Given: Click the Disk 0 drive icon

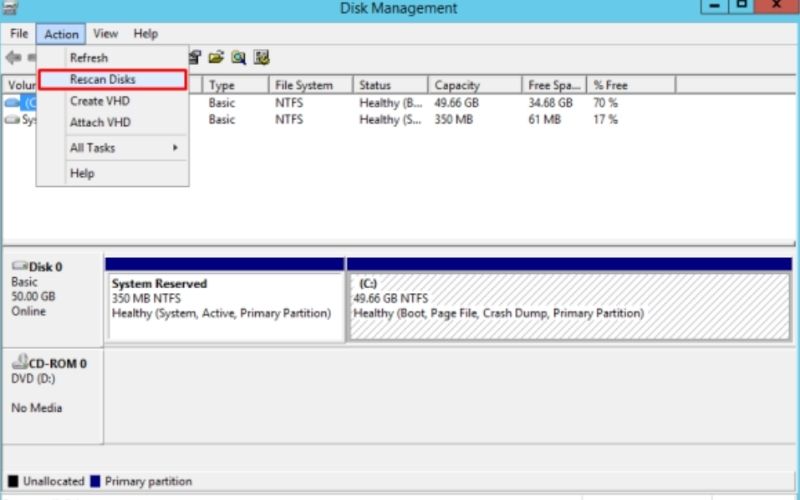Looking at the screenshot, I should 20,266.
